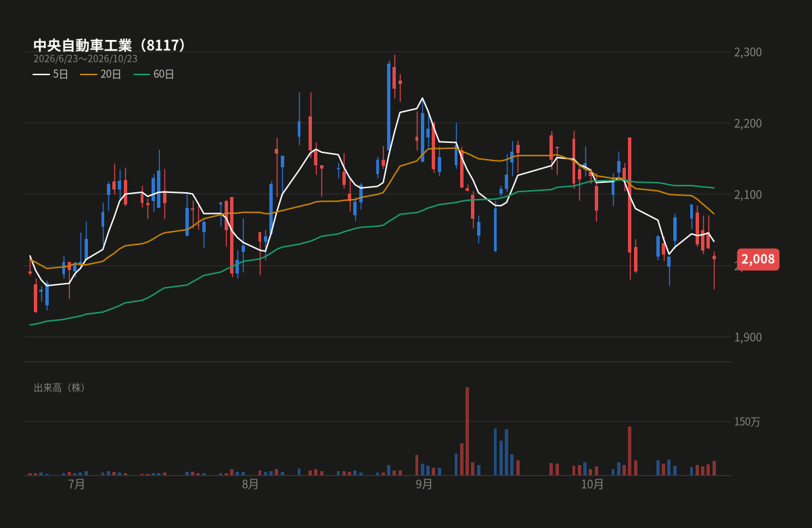The width and height of the screenshot is (812, 528).
Task: Toggle the 5日 moving average legend label
Action: coord(60,74)
